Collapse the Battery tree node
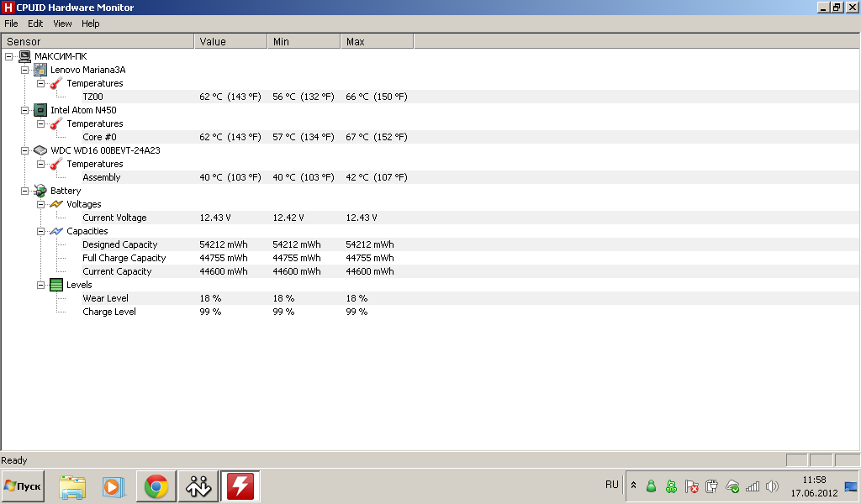This screenshot has height=504, width=861. (x=25, y=191)
